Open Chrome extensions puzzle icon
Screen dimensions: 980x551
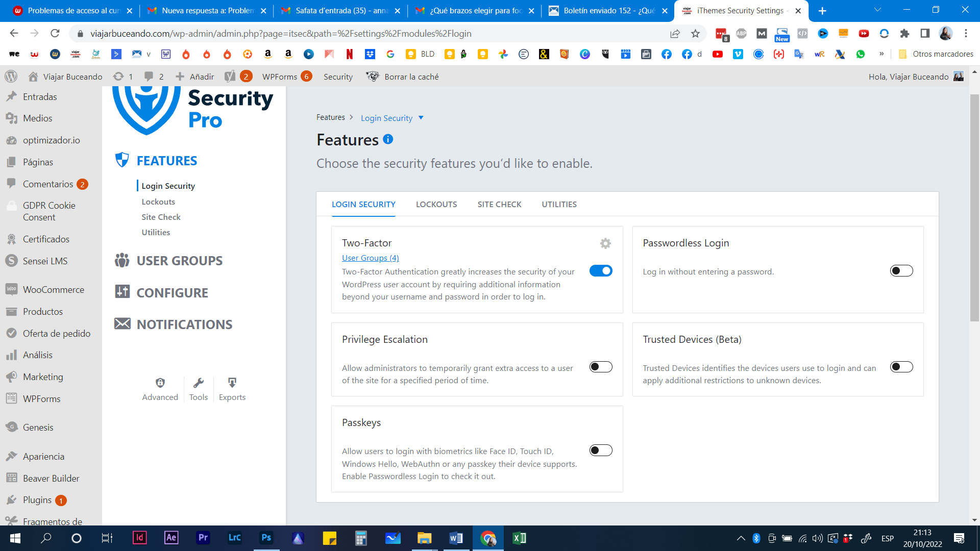click(904, 34)
